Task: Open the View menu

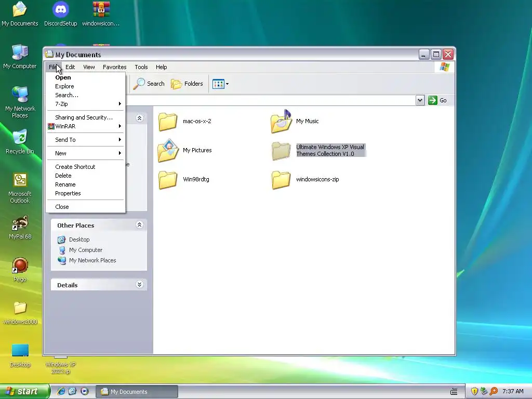Action: (89, 67)
